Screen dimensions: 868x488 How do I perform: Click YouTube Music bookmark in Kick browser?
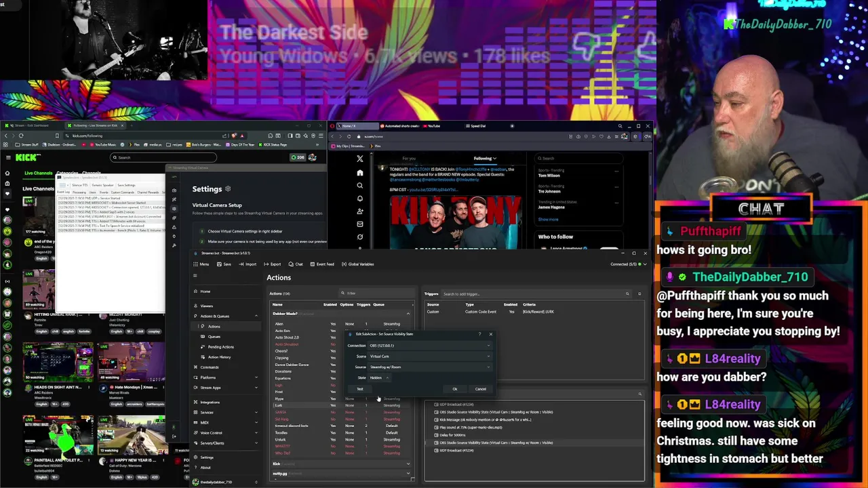pyautogui.click(x=103, y=145)
